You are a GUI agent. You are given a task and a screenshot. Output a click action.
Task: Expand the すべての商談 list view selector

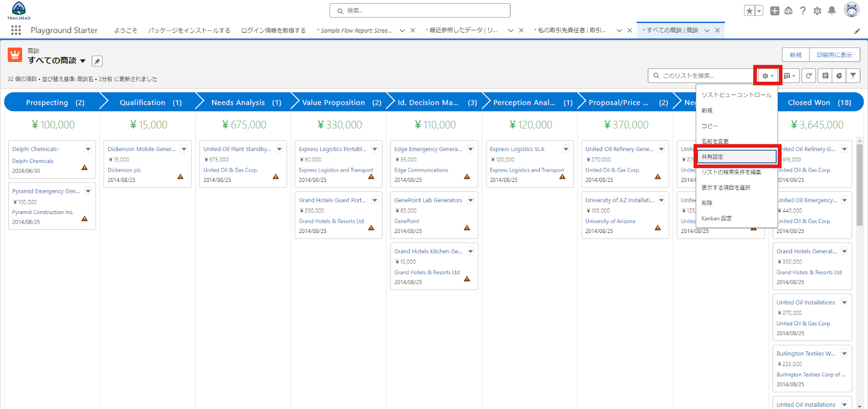coord(83,61)
